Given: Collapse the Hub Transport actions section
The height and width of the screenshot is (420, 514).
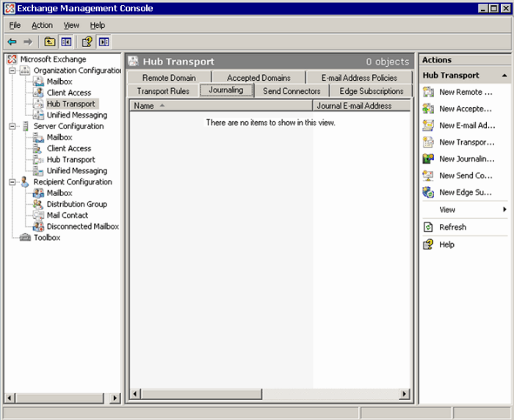Looking at the screenshot, I should 504,76.
